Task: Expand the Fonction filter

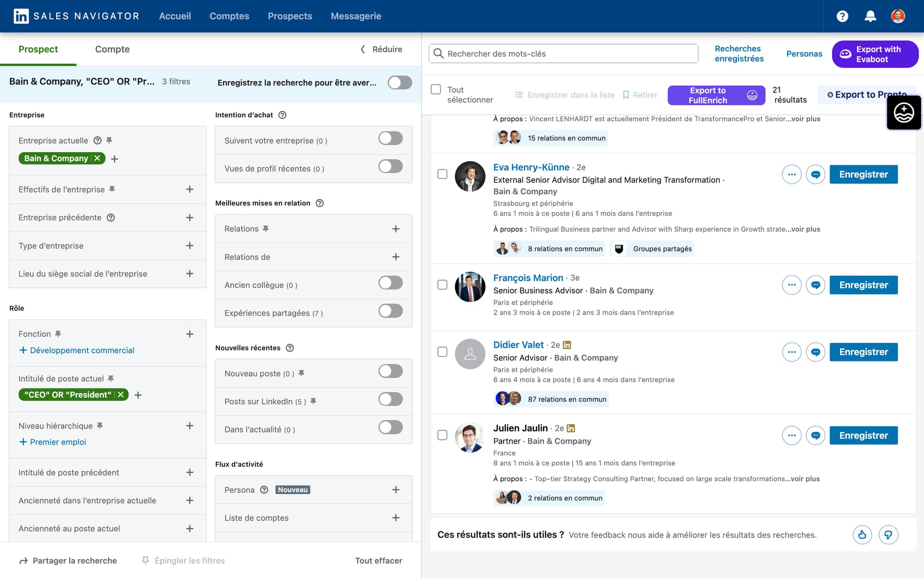Action: tap(190, 334)
